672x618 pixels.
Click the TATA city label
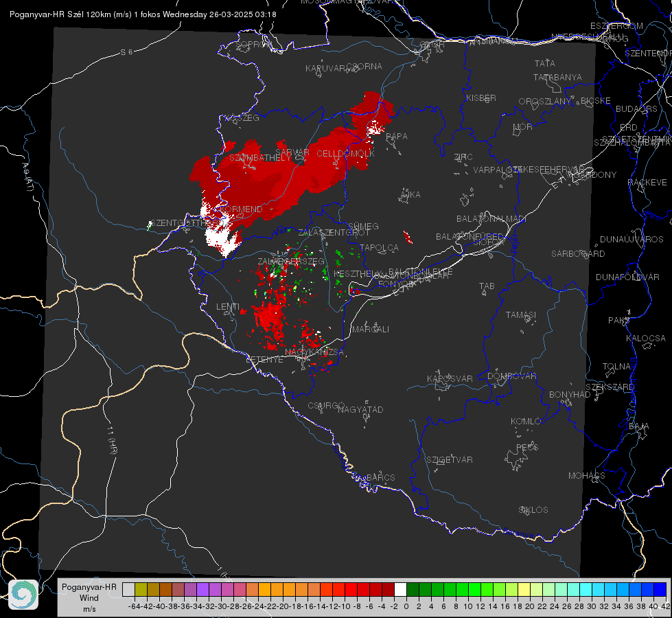click(x=545, y=63)
